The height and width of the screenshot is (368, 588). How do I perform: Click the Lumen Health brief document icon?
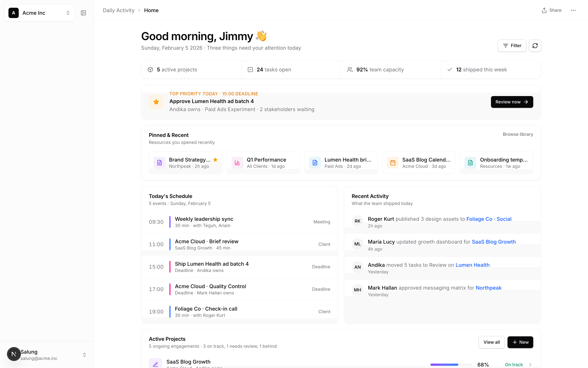coord(315,163)
